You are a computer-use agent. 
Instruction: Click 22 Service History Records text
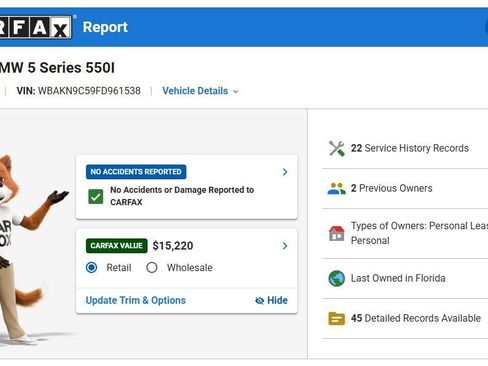410,148
